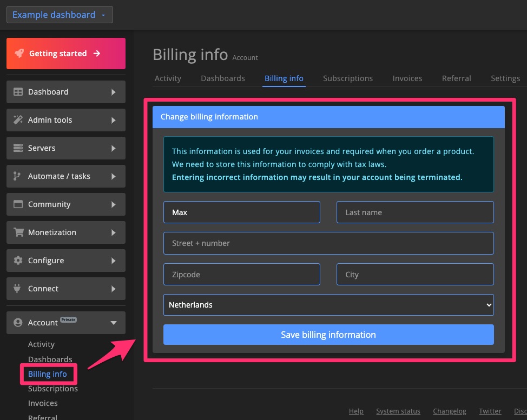Viewport: 527px width, 420px height.
Task: Select the Settings tab
Action: (x=505, y=78)
